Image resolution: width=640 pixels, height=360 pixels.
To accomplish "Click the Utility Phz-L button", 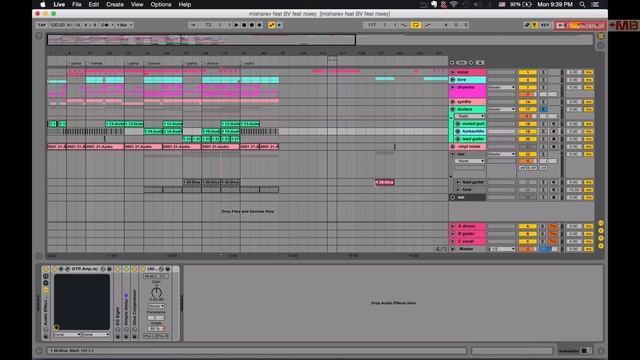I will tap(149, 336).
